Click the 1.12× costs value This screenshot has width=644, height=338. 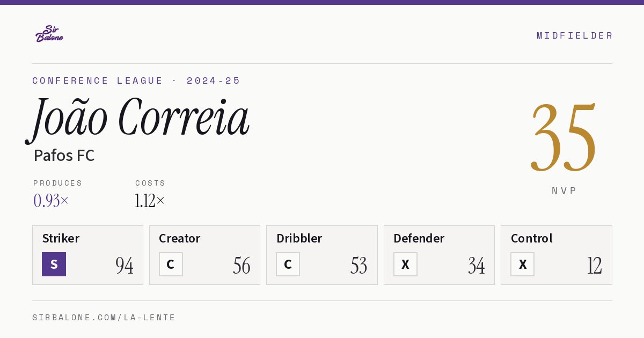point(150,201)
